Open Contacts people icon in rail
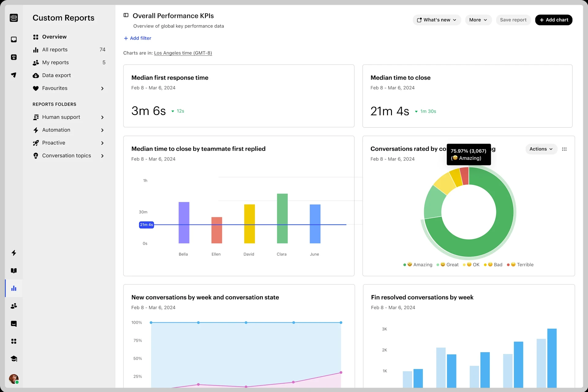588x392 pixels. tap(14, 306)
